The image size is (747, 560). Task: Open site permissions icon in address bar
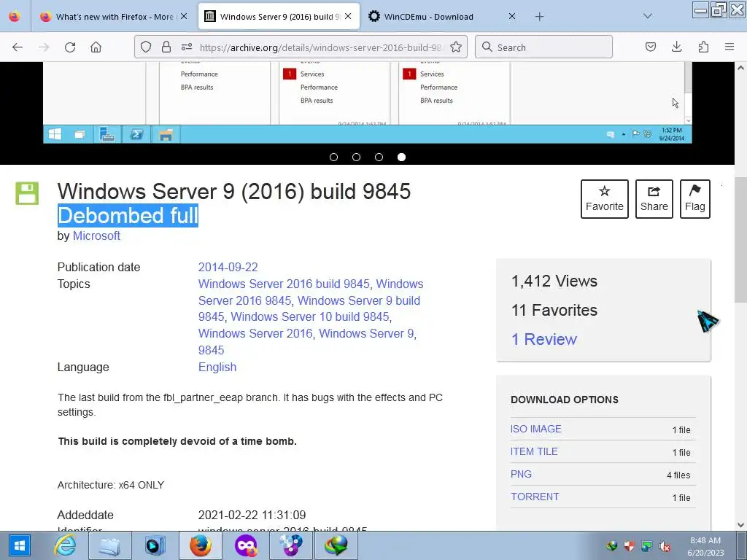[x=186, y=47]
